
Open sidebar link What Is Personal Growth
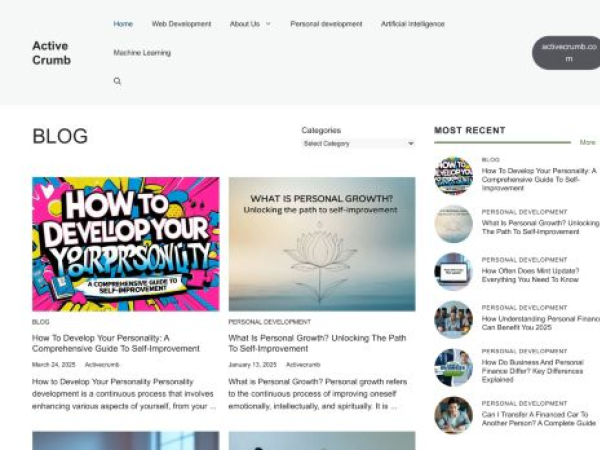[541, 227]
